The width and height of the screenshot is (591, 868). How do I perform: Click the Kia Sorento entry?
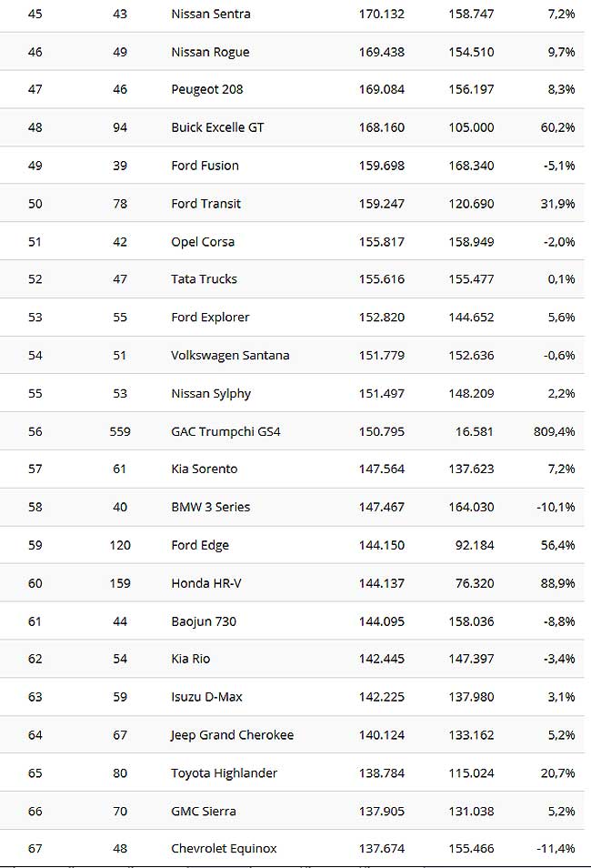pyautogui.click(x=205, y=469)
